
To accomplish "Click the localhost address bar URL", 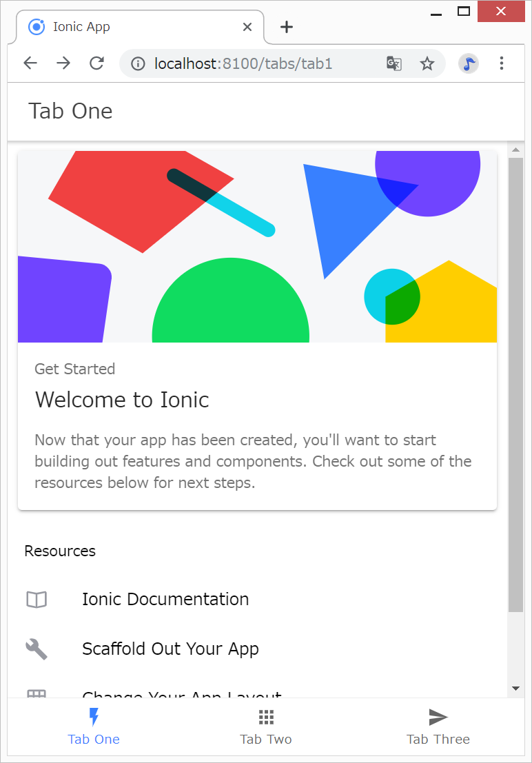I will click(243, 64).
